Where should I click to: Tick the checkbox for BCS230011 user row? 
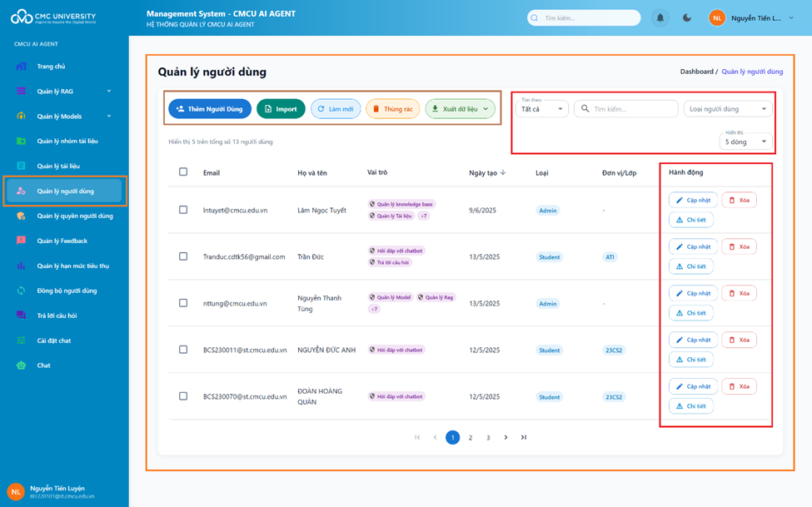[x=183, y=350]
